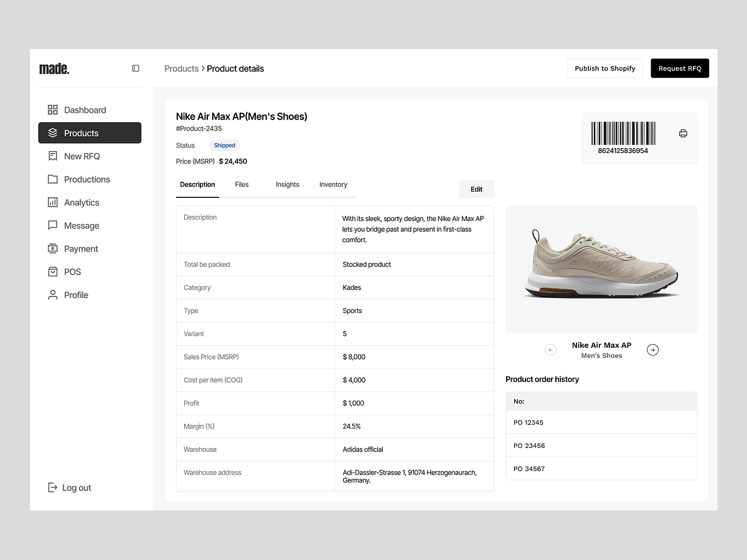Click the Sports type value
747x560 pixels.
coord(352,310)
